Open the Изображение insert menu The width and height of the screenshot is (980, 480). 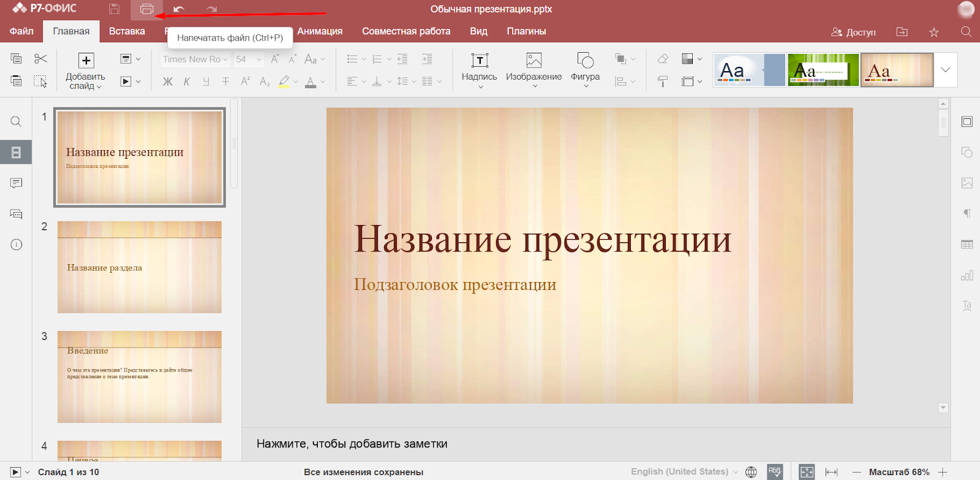click(534, 70)
